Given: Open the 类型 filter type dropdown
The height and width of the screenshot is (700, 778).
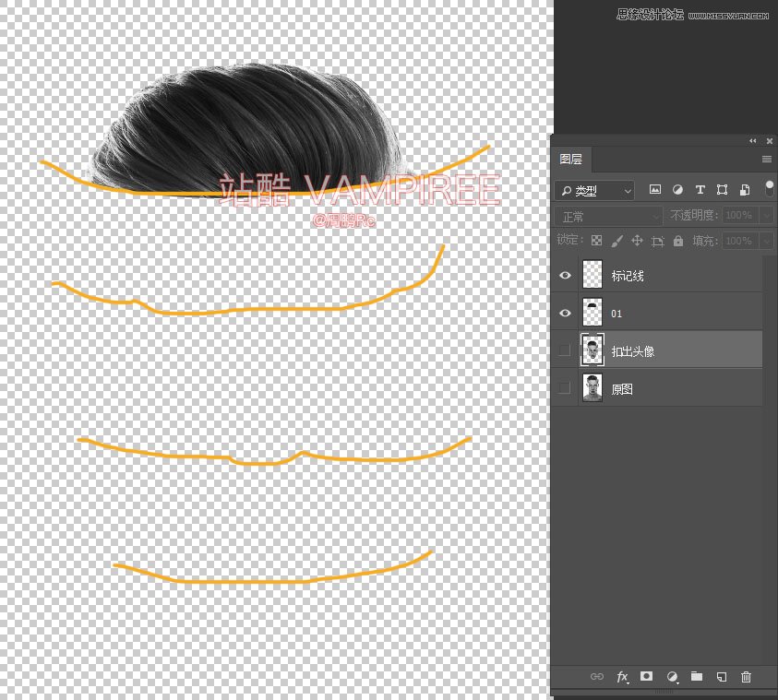Looking at the screenshot, I should (595, 191).
